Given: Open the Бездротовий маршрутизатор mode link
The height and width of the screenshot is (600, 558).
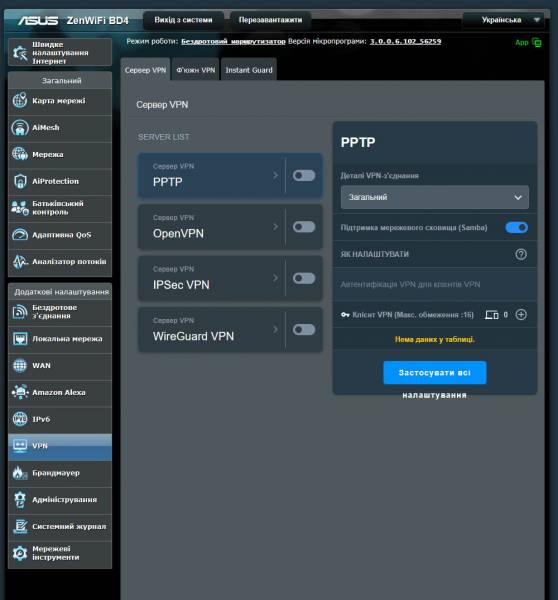Looking at the screenshot, I should click(x=233, y=41).
